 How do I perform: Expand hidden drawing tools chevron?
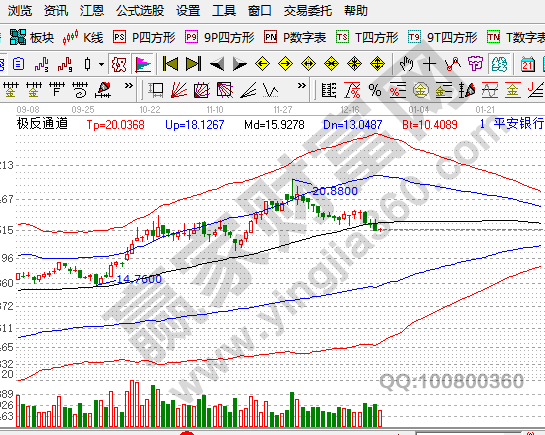[302, 85]
